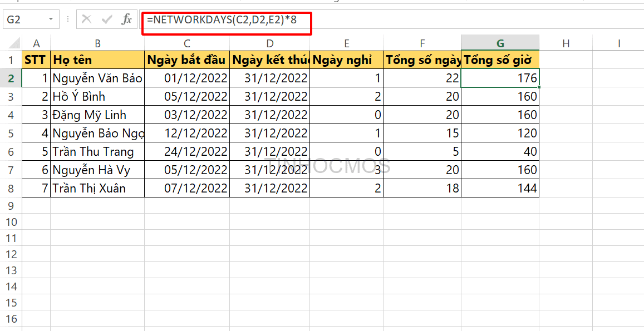The height and width of the screenshot is (331, 644).
Task: Click the 'Ngày kết thúc' header cell
Action: point(269,60)
